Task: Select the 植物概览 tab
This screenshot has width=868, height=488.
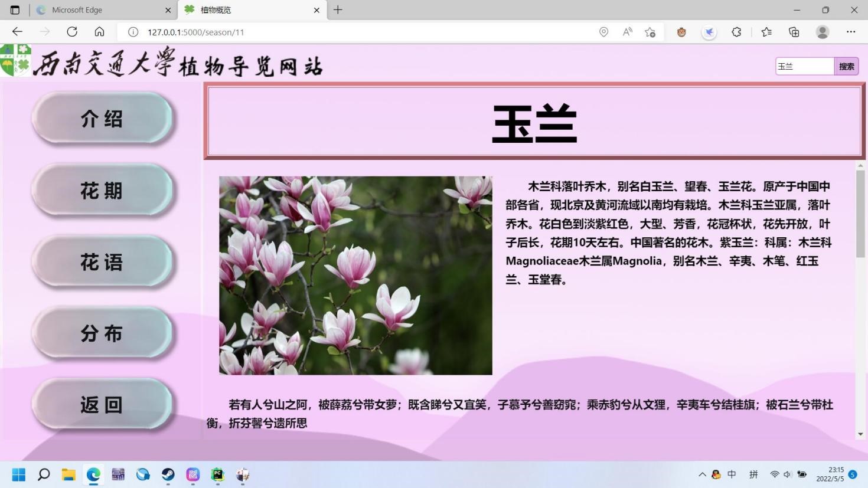Action: coord(253,10)
